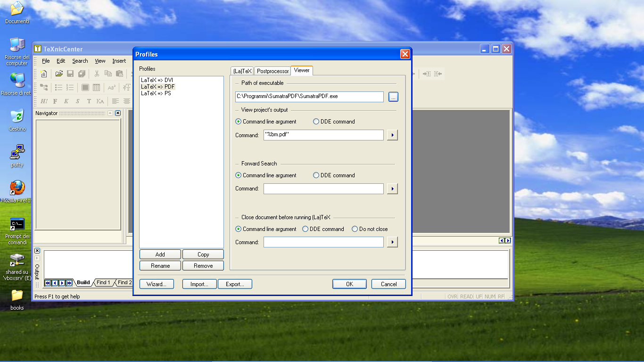The image size is (644, 362).
Task: Select DDE command under Close document section
Action: [323, 229]
